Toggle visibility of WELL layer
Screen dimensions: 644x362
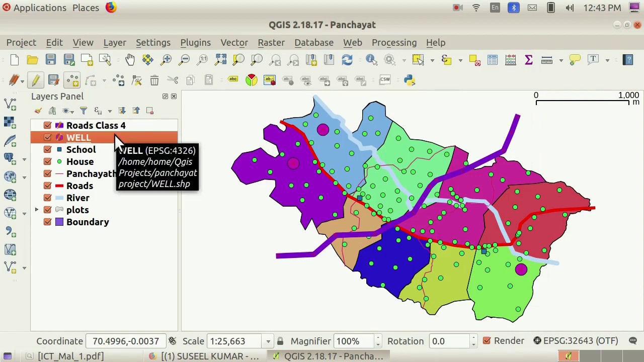point(48,137)
